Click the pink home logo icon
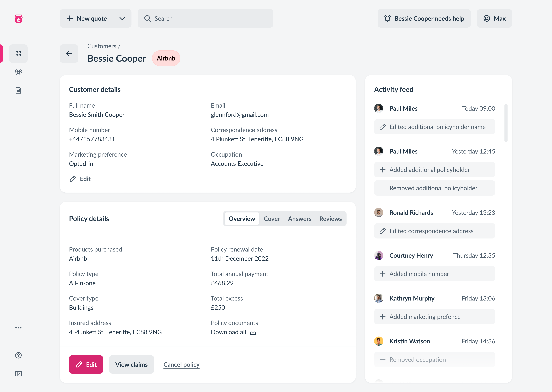The image size is (552, 392). [19, 18]
